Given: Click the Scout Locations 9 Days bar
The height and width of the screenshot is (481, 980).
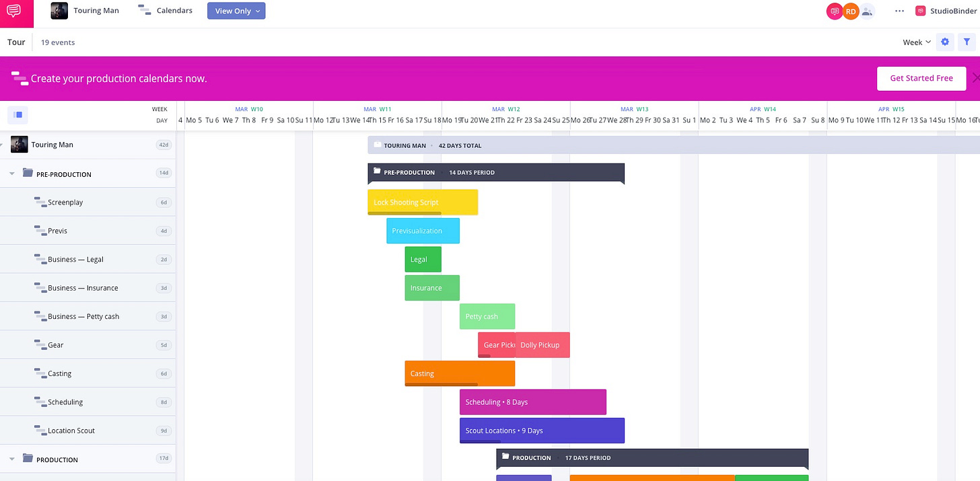Looking at the screenshot, I should pyautogui.click(x=542, y=431).
